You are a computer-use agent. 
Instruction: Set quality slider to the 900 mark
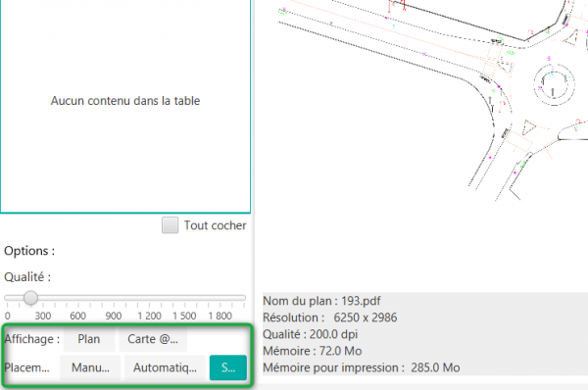tap(114, 298)
